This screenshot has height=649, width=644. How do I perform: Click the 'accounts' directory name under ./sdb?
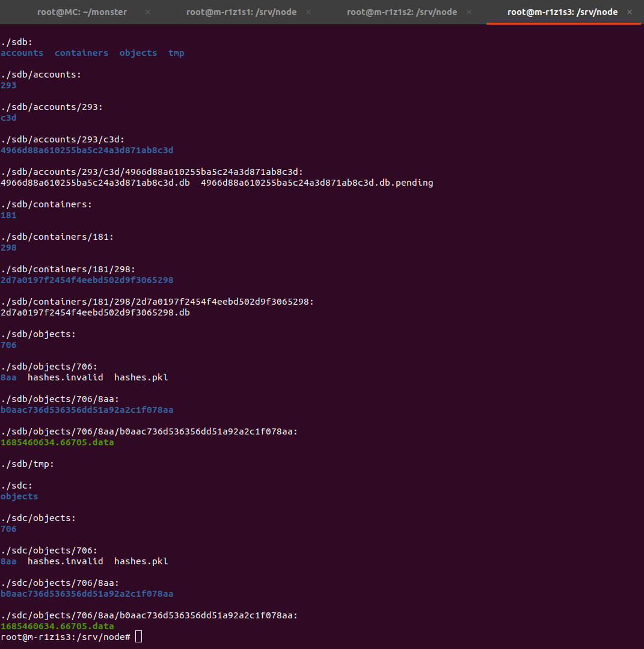coord(22,53)
